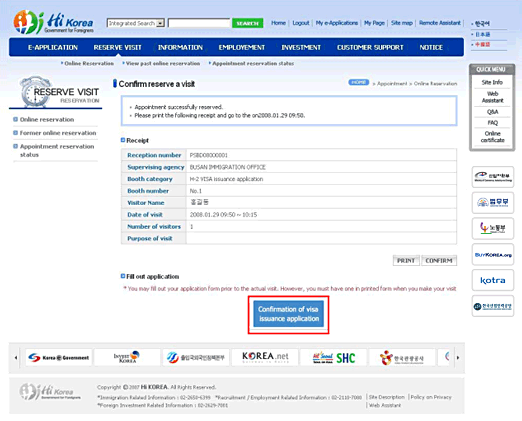Click Web Assistant footer link
The height and width of the screenshot is (421, 522).
tap(385, 405)
